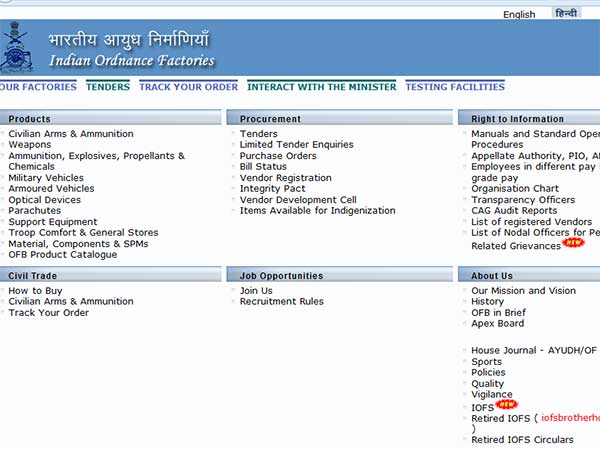This screenshot has width=600, height=450.
Task: Click the NEW badge beside IOFS
Action: 507,404
